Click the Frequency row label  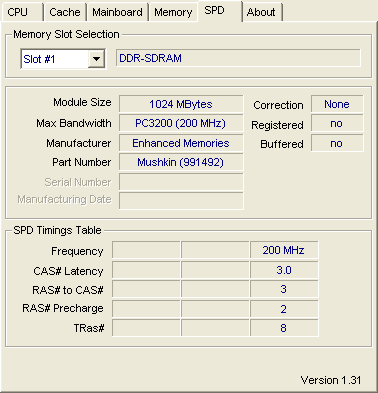click(77, 251)
